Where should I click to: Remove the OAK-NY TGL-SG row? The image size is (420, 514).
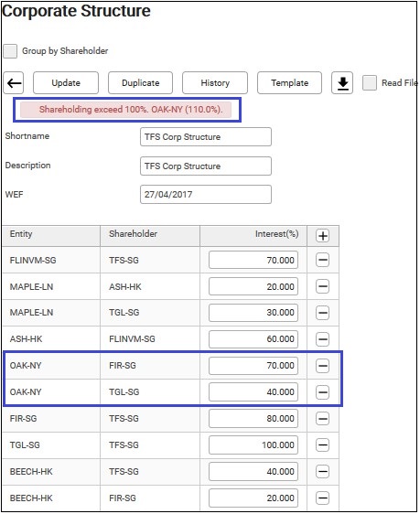pos(323,392)
